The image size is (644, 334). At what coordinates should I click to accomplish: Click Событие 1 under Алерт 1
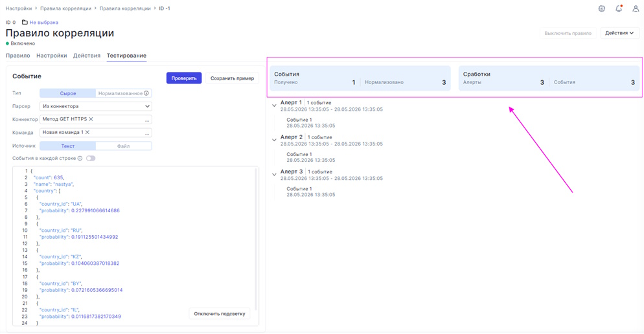pyautogui.click(x=299, y=120)
